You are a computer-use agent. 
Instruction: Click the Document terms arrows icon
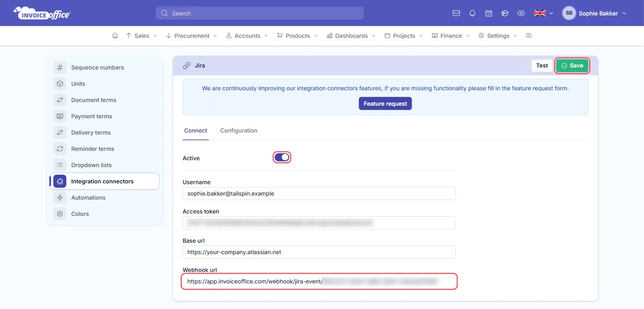click(60, 100)
